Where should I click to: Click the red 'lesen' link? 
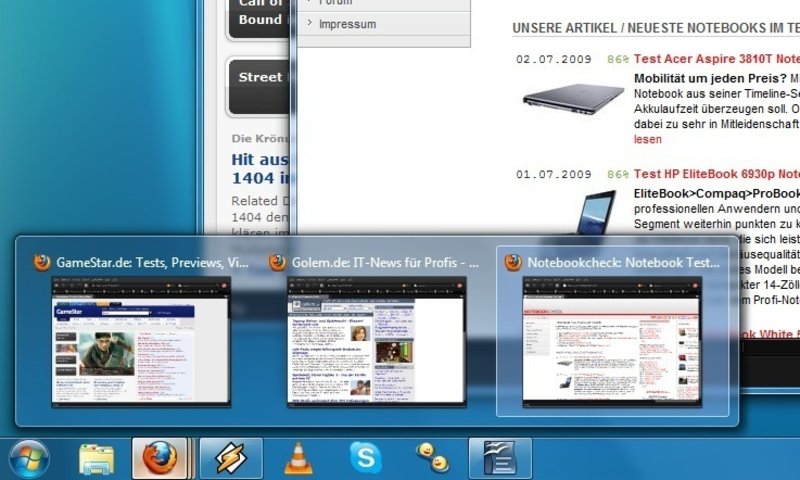(x=647, y=139)
